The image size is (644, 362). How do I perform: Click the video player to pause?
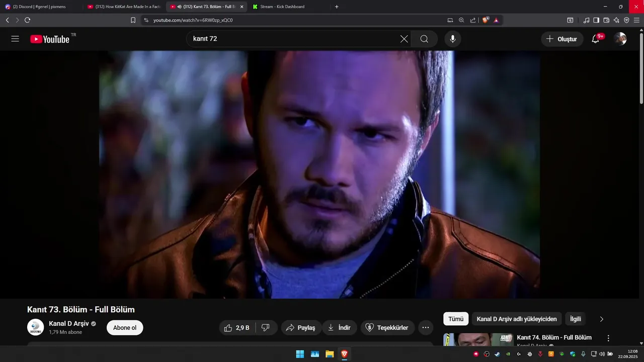[319, 174]
